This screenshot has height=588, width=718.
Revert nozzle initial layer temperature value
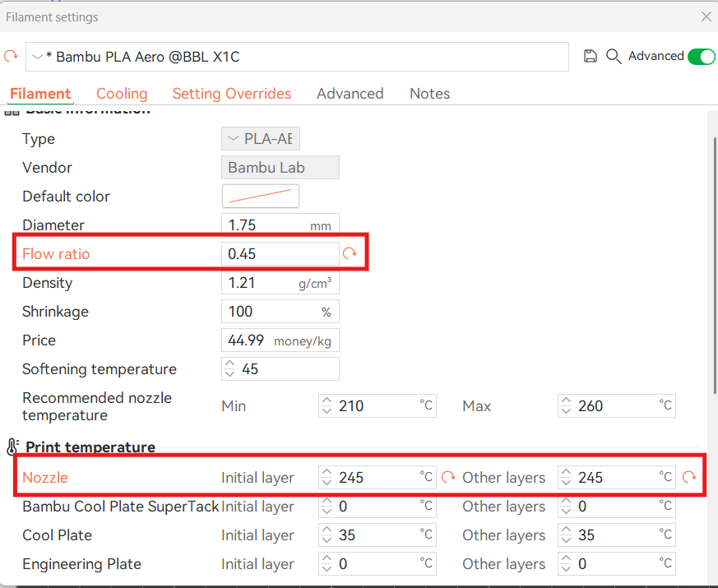click(448, 477)
